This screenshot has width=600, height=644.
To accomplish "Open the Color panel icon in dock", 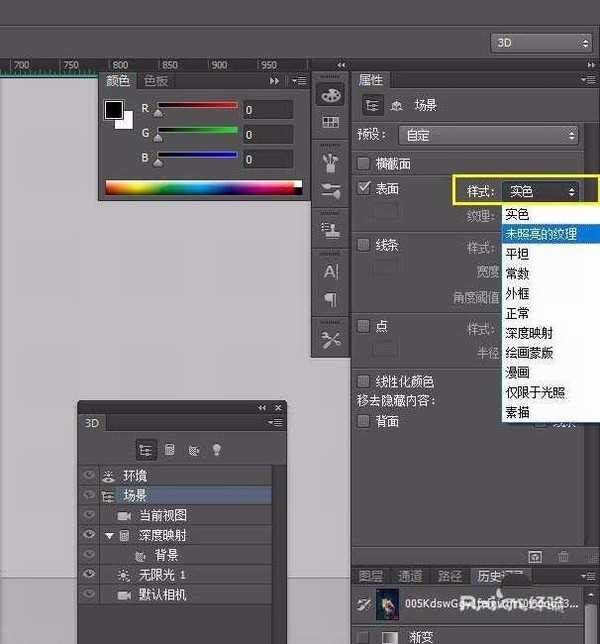I will pyautogui.click(x=330, y=94).
